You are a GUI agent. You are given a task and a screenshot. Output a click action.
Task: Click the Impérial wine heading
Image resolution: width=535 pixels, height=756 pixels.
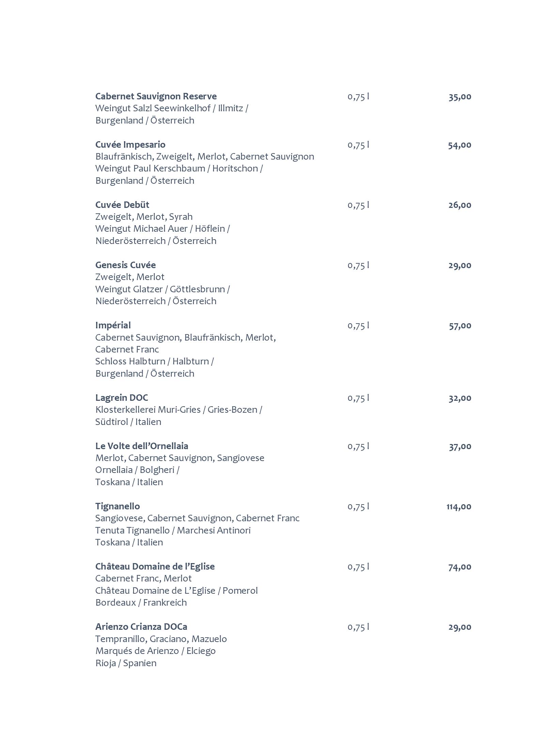click(x=113, y=326)
